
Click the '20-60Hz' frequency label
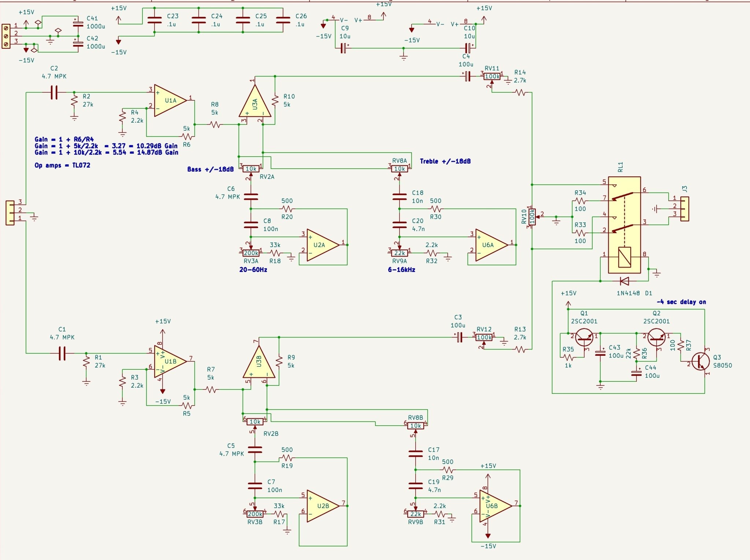click(253, 269)
